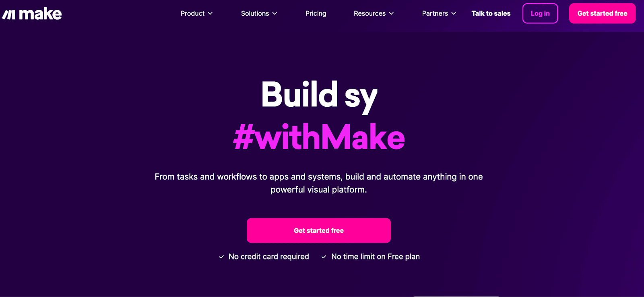Open the Partners menu
This screenshot has width=644, height=297.
tap(435, 13)
